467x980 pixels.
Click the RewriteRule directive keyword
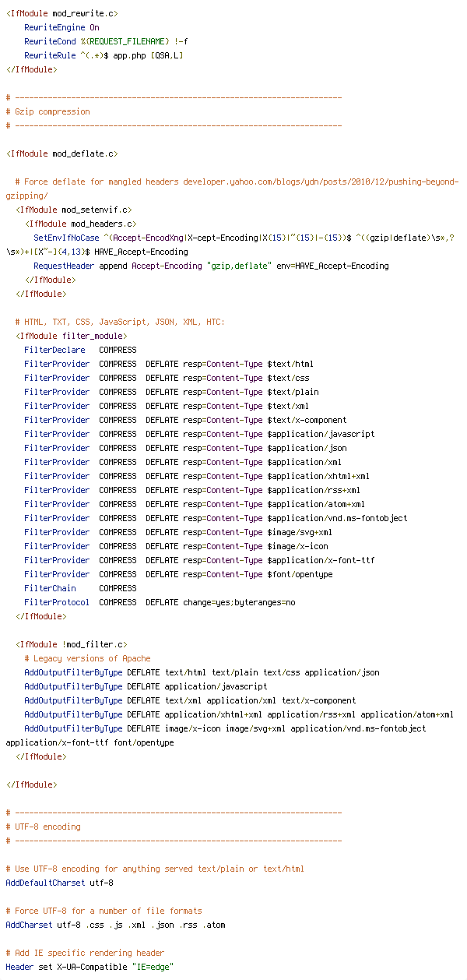[x=50, y=55]
